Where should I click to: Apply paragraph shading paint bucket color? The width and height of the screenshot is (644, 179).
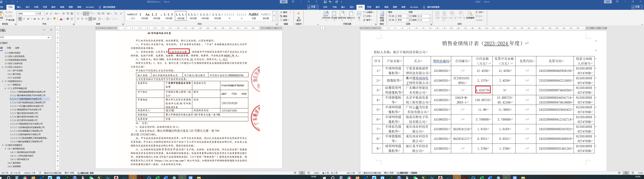[x=107, y=19]
